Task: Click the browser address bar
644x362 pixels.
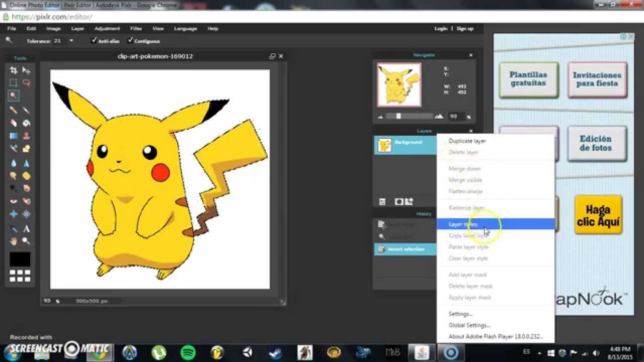Action: [322, 17]
